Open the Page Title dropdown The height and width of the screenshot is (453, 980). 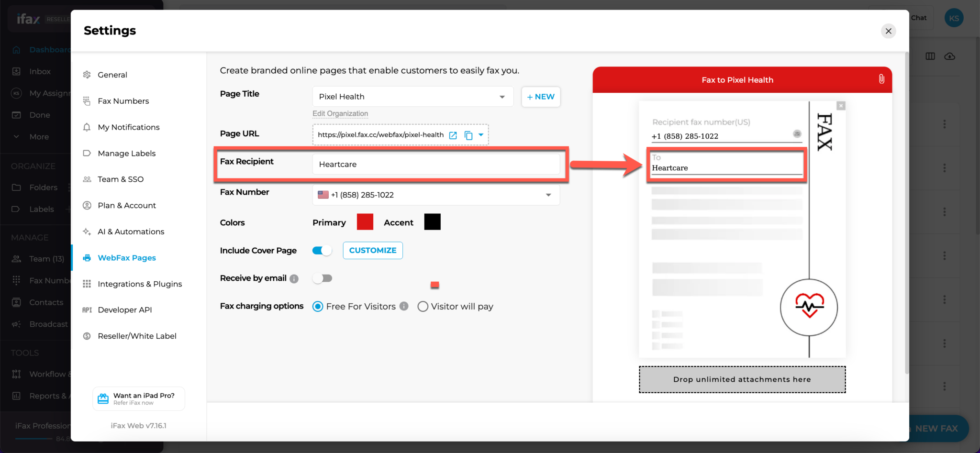[501, 96]
